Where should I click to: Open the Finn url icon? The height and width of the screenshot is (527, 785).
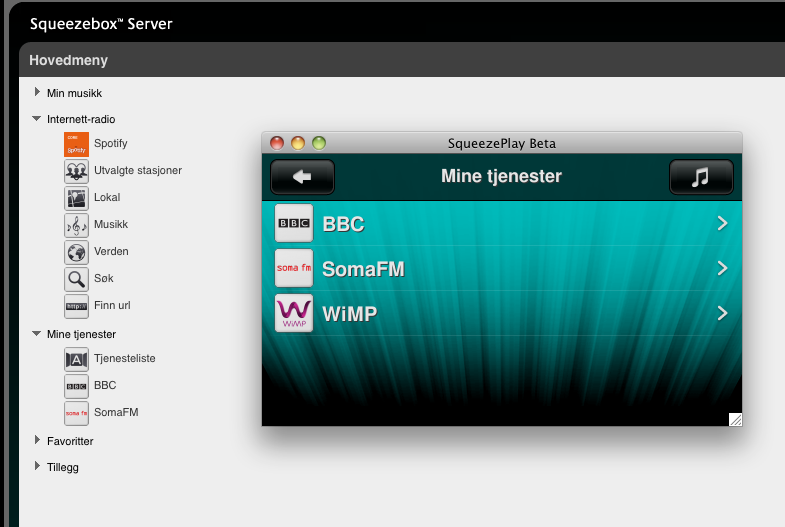76,306
